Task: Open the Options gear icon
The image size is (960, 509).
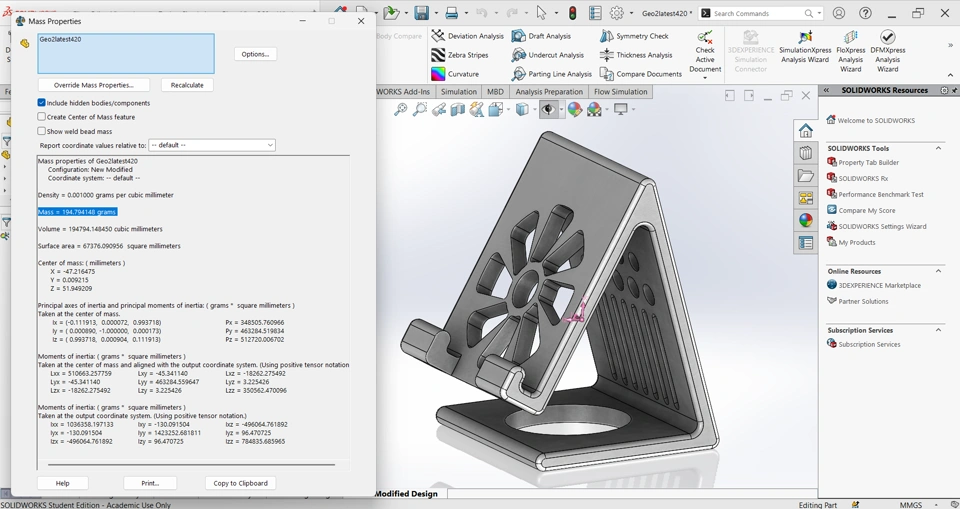Action: (x=617, y=13)
